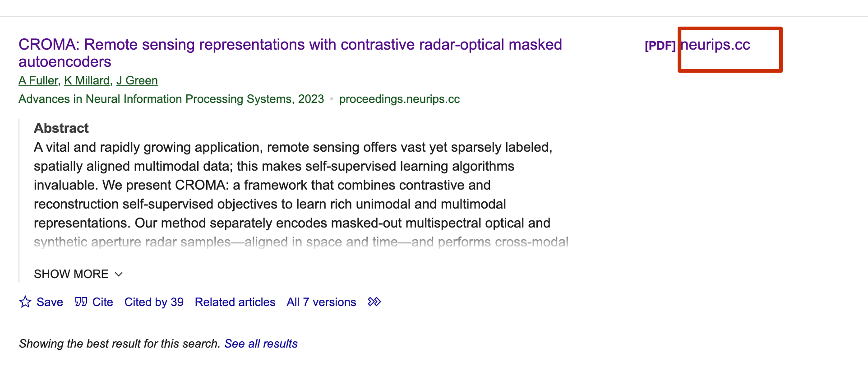
Task: Click the abstract's first line of text
Action: coord(293,147)
